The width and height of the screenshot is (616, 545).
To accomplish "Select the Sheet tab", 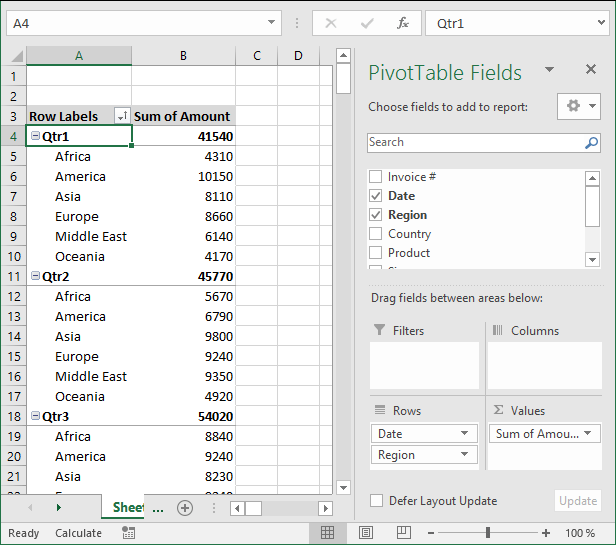I will point(123,508).
